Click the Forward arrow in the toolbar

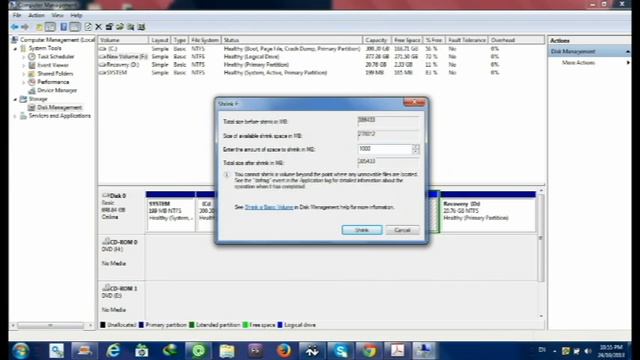25,27
